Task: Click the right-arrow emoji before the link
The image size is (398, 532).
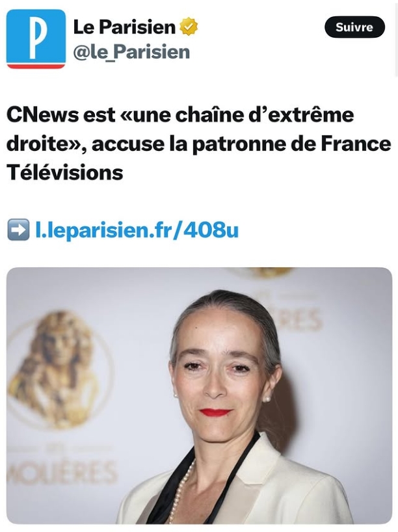Action: click(x=18, y=230)
